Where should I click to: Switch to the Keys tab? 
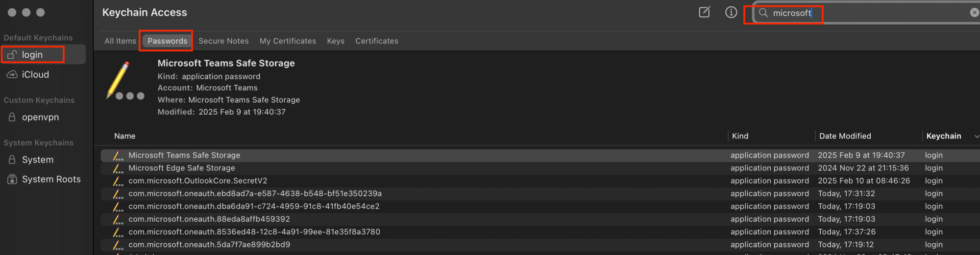[336, 41]
